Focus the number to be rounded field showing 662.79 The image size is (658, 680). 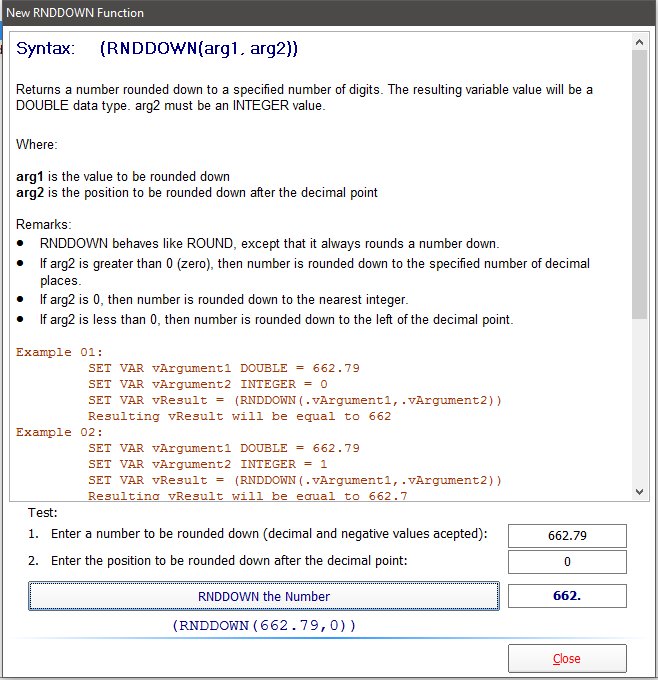(x=567, y=535)
